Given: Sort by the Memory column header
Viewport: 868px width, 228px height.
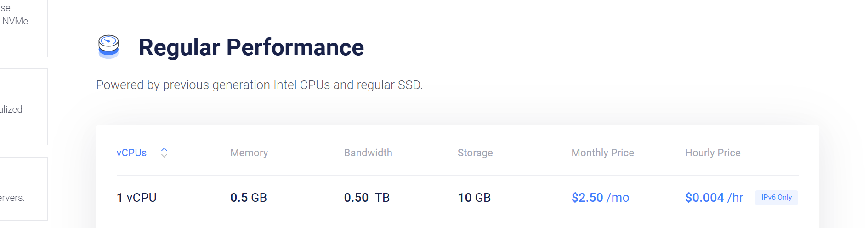Looking at the screenshot, I should (x=249, y=153).
